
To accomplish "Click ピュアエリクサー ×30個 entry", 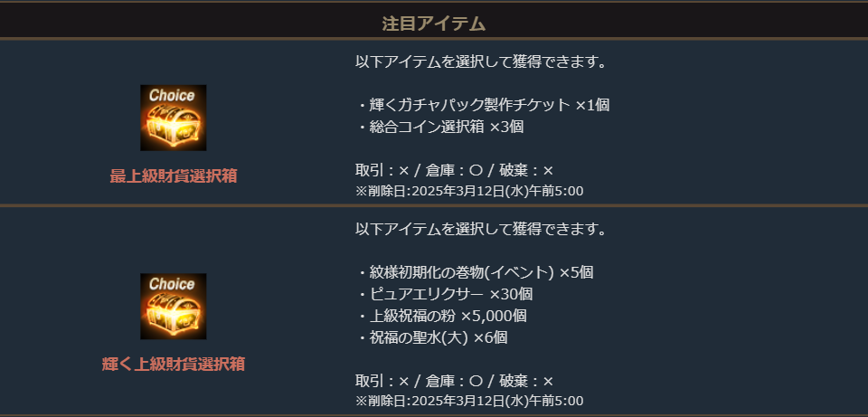I will click(445, 294).
